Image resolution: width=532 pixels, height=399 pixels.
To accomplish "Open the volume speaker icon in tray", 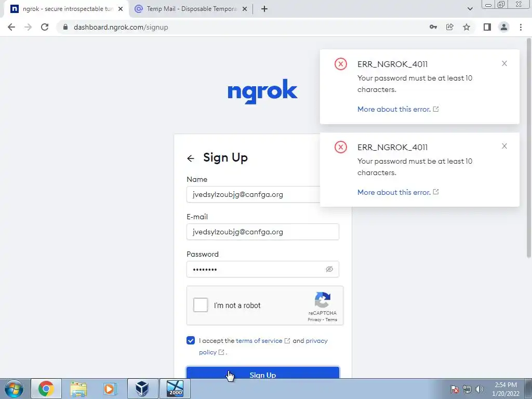I will pyautogui.click(x=479, y=389).
